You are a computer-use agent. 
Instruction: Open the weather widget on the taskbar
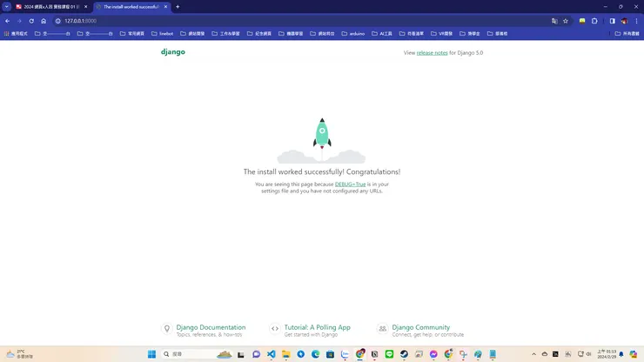[x=19, y=354]
